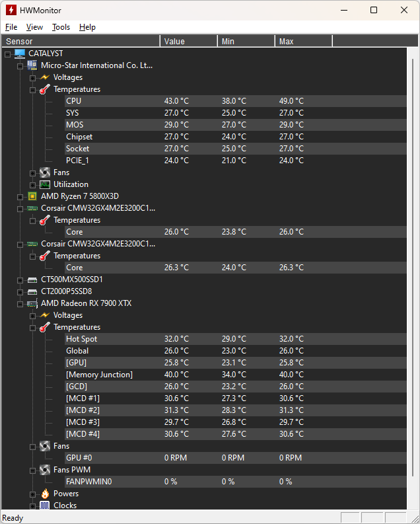Image resolution: width=420 pixels, height=524 pixels.
Task: Open the Help menu
Action: coord(87,27)
